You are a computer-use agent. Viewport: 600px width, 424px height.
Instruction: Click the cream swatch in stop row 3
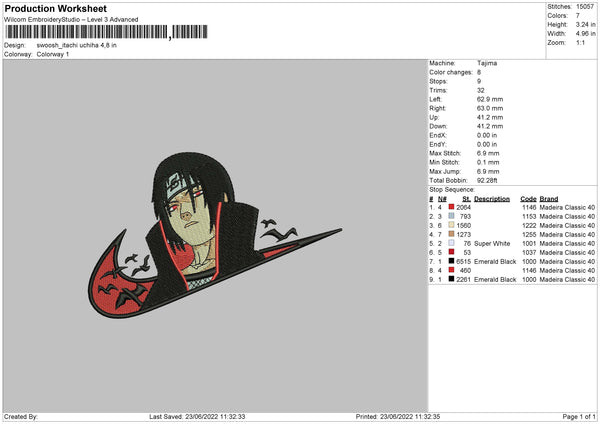[x=451, y=225]
